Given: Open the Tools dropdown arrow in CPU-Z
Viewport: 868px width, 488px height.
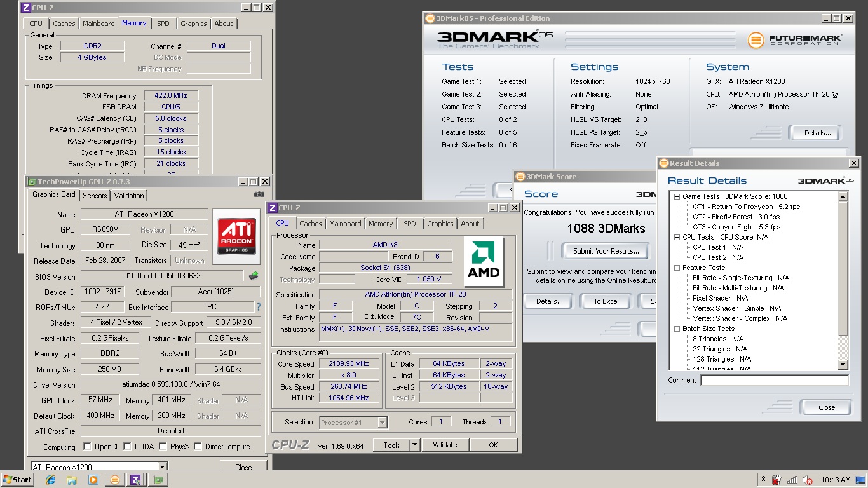Looking at the screenshot, I should pyautogui.click(x=414, y=445).
